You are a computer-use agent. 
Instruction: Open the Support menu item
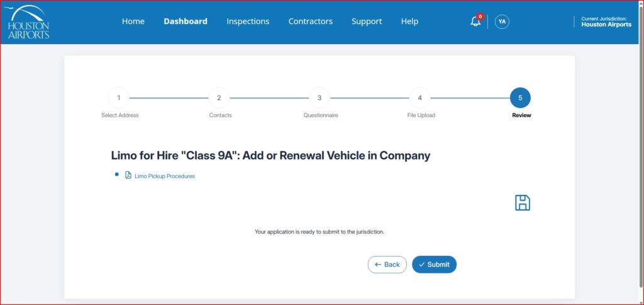[367, 21]
